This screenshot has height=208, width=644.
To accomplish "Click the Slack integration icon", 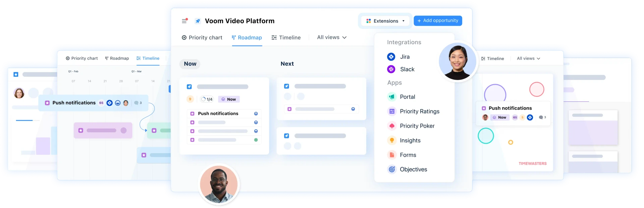I will click(391, 69).
